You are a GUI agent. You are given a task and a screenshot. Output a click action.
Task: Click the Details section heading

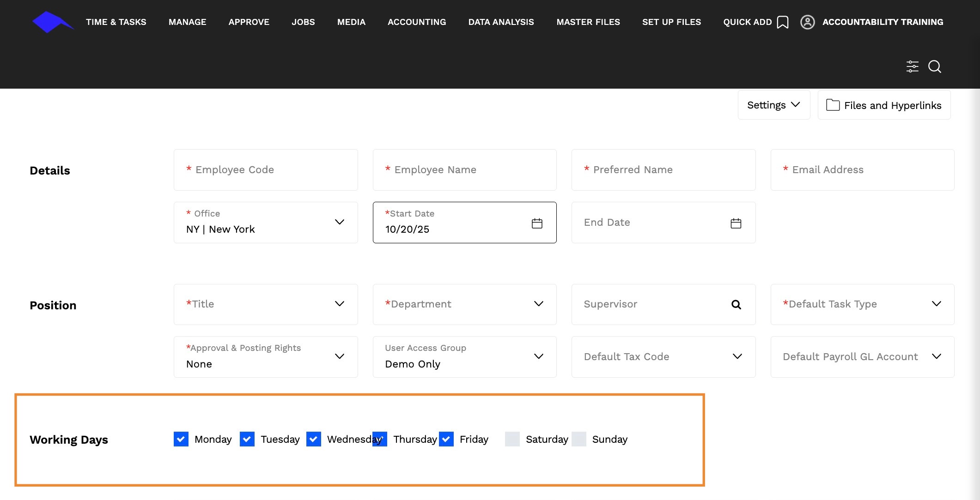coord(50,170)
